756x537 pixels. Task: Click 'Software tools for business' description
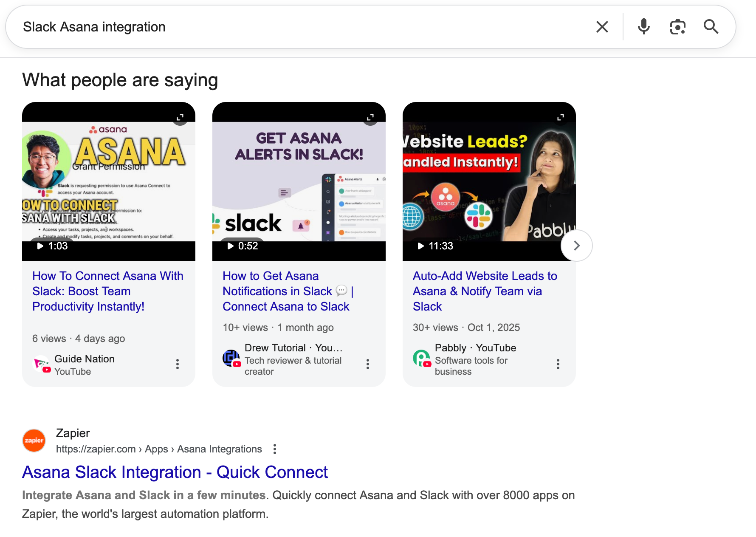pos(471,366)
